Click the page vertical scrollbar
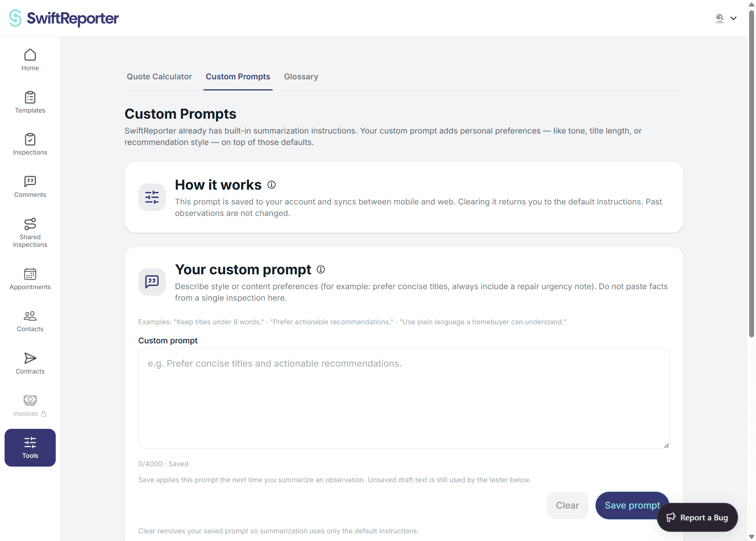The width and height of the screenshot is (756, 541). click(x=751, y=174)
